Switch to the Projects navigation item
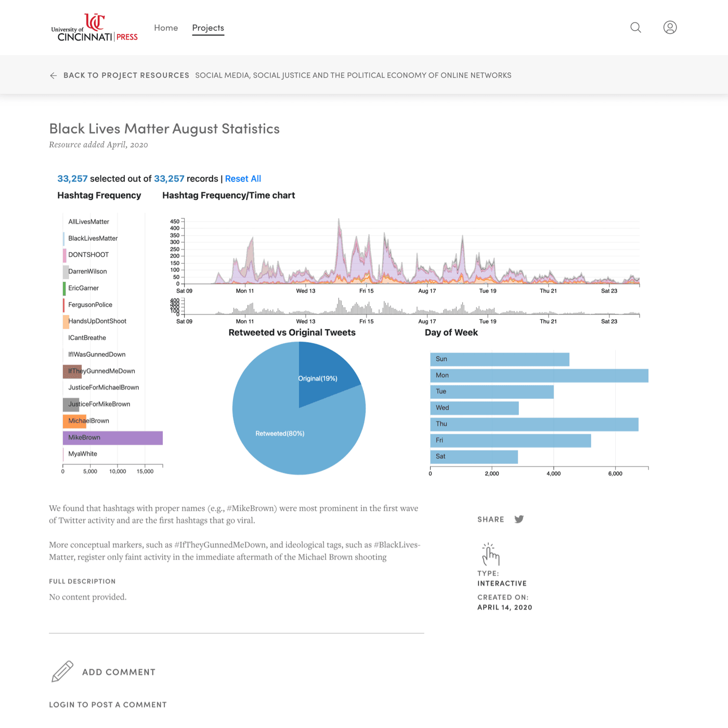This screenshot has width=728, height=728. (x=208, y=28)
